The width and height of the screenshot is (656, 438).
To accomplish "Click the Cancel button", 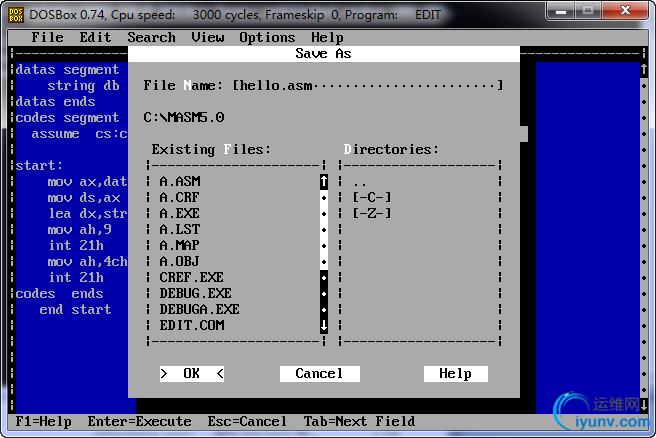I will tap(319, 374).
